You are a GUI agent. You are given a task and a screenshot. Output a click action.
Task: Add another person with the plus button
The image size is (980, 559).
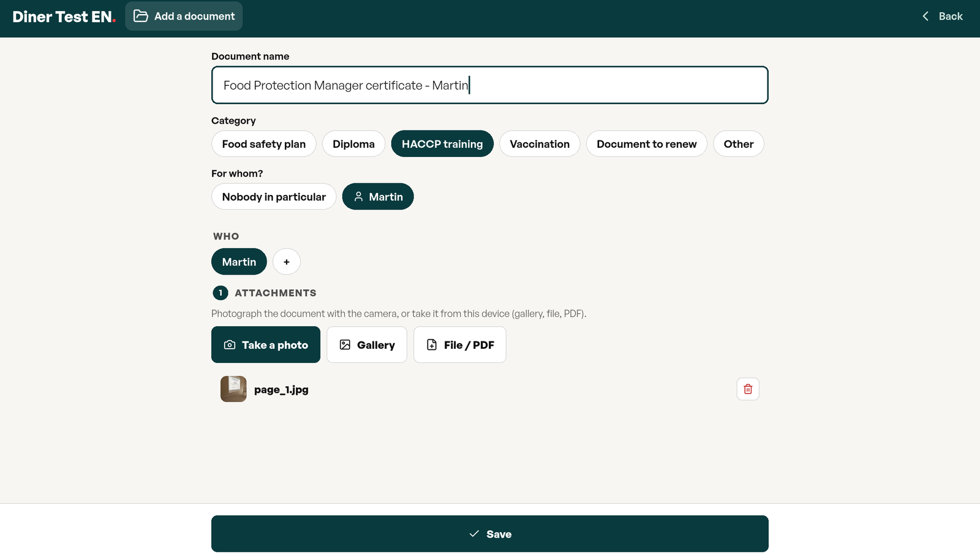(x=287, y=262)
